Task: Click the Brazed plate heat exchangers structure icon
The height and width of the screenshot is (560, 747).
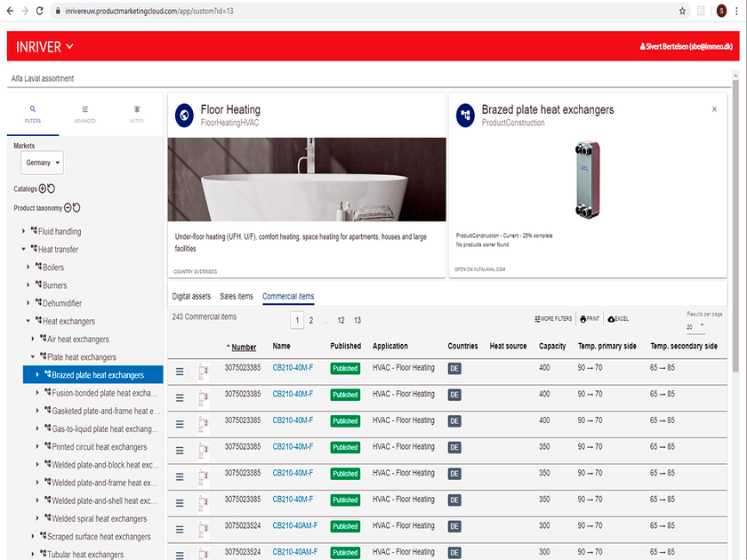Action: click(x=465, y=116)
